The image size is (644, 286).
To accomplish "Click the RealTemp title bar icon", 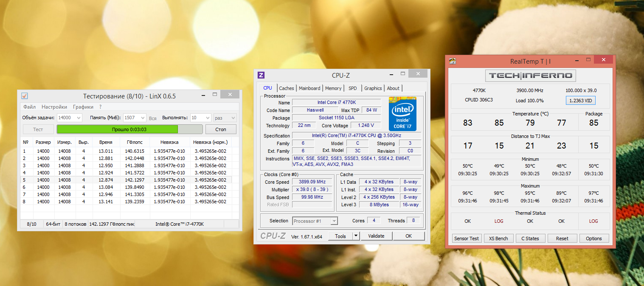I will click(453, 61).
